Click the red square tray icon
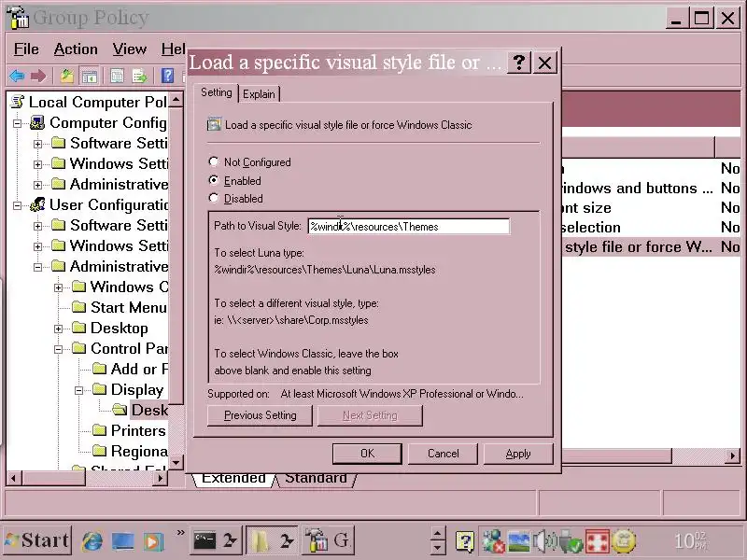Screen dimensions: 747x560 tap(598, 541)
